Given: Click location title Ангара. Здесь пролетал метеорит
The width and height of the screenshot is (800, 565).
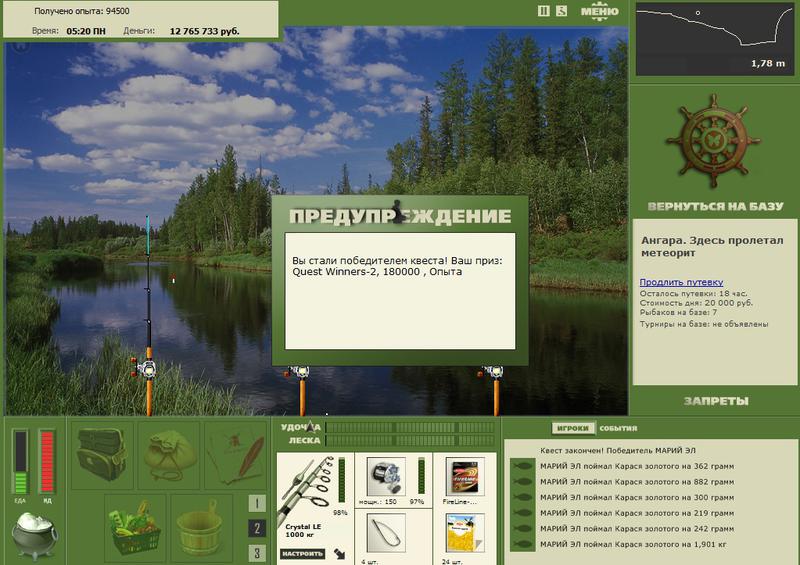Looking at the screenshot, I should [x=712, y=247].
